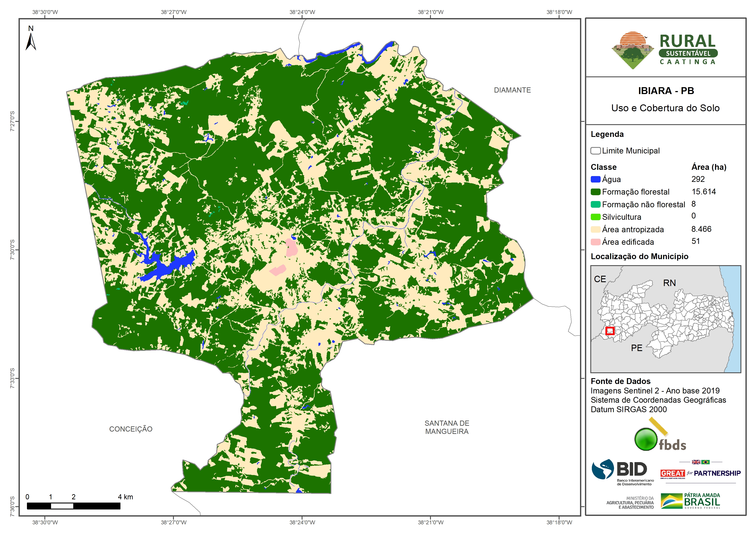
Task: Click the Água blue legend swatch
Action: pyautogui.click(x=595, y=179)
